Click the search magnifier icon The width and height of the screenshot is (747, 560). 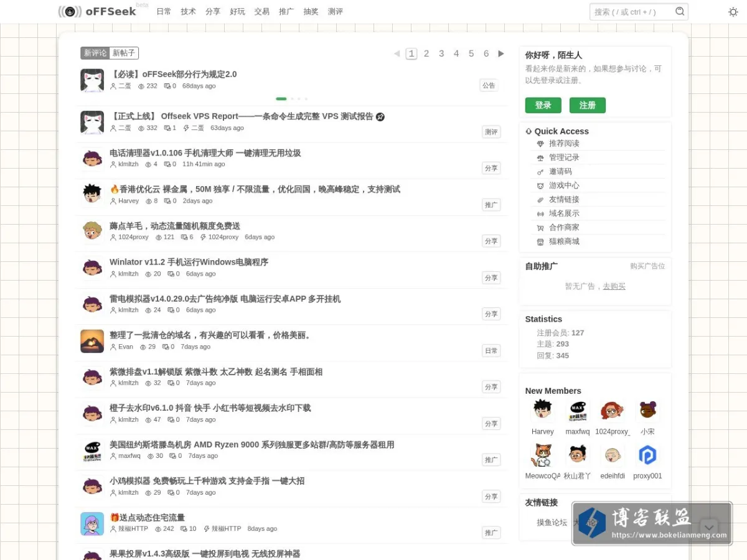(680, 11)
